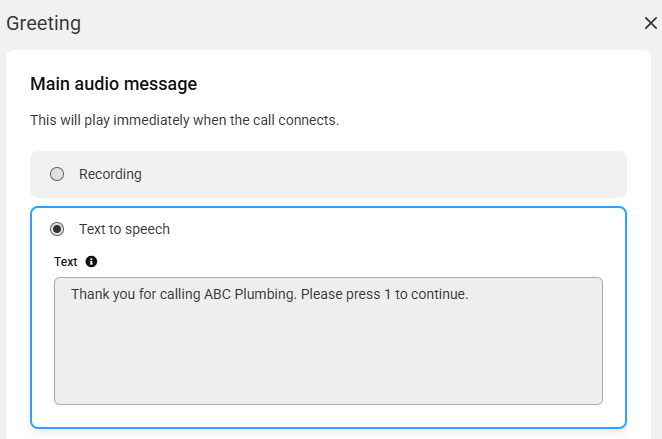Click the Main audio message heading

click(x=114, y=84)
